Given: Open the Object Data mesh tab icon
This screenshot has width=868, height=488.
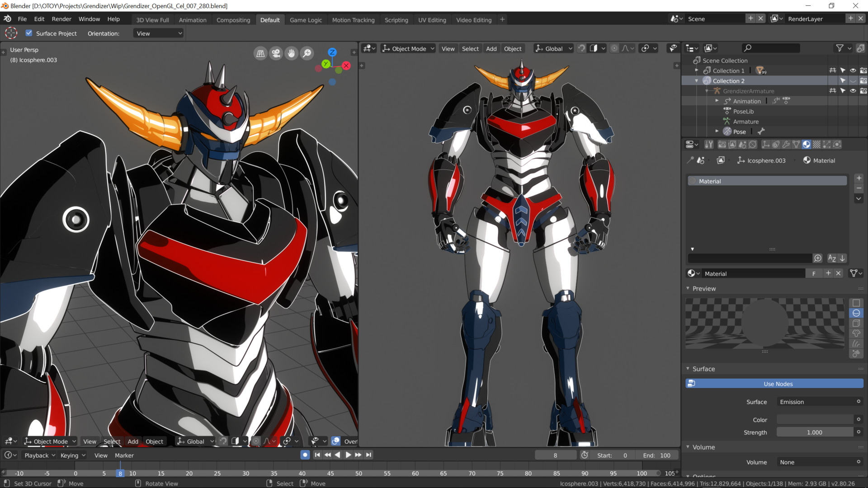Looking at the screenshot, I should [x=796, y=145].
